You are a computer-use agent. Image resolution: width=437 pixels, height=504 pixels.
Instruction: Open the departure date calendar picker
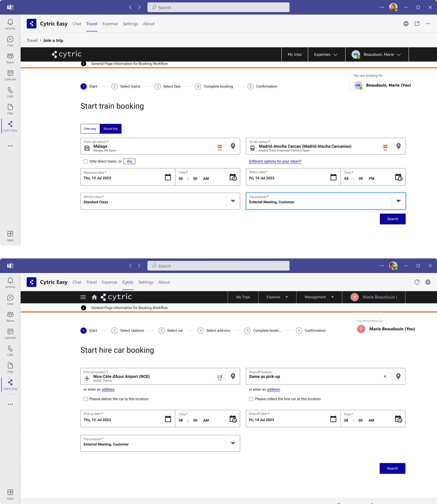pos(168,177)
